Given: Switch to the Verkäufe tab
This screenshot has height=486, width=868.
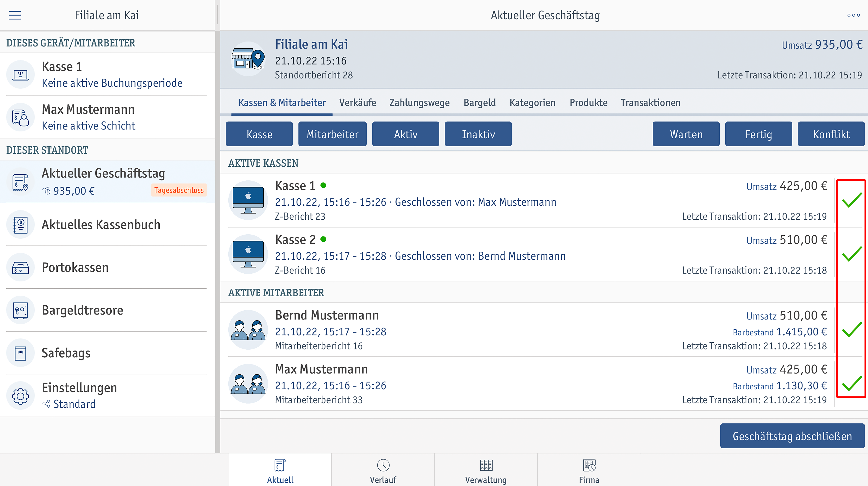Looking at the screenshot, I should point(358,103).
